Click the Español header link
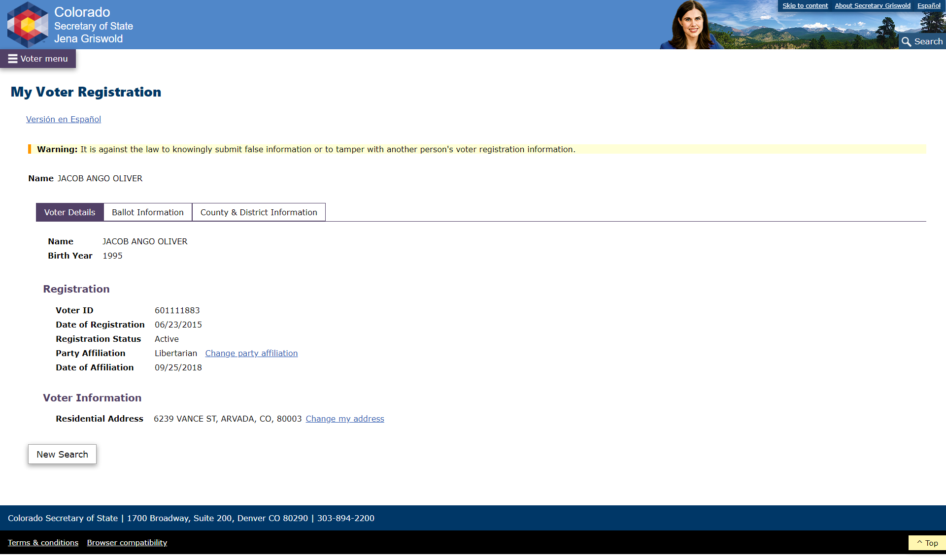Image resolution: width=946 pixels, height=560 pixels. point(929,6)
